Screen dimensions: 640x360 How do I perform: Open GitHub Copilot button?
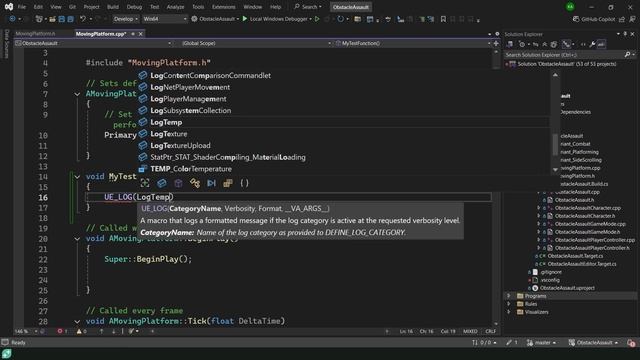click(594, 19)
